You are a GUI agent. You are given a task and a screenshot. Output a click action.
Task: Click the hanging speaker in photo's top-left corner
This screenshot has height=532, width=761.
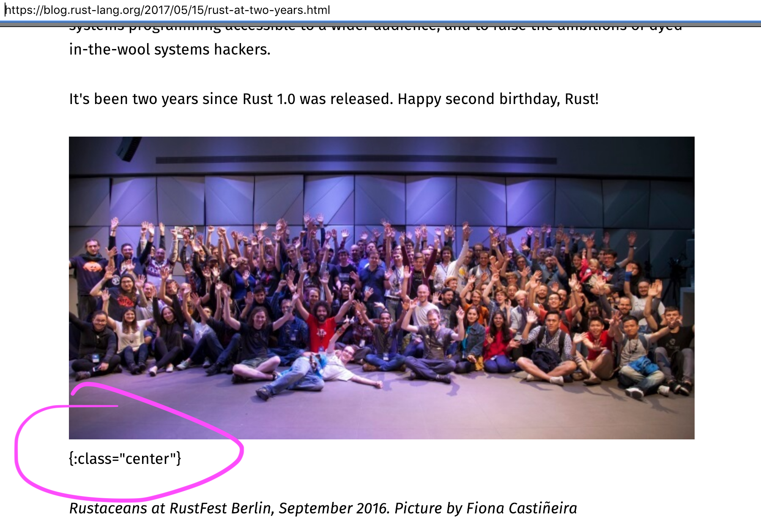click(x=128, y=148)
